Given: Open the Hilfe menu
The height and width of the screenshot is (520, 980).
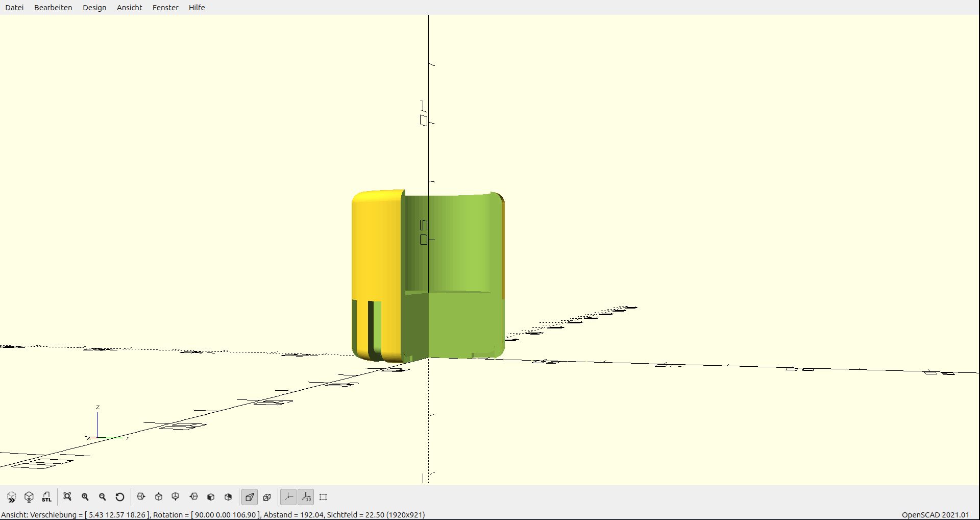Looking at the screenshot, I should coord(197,8).
